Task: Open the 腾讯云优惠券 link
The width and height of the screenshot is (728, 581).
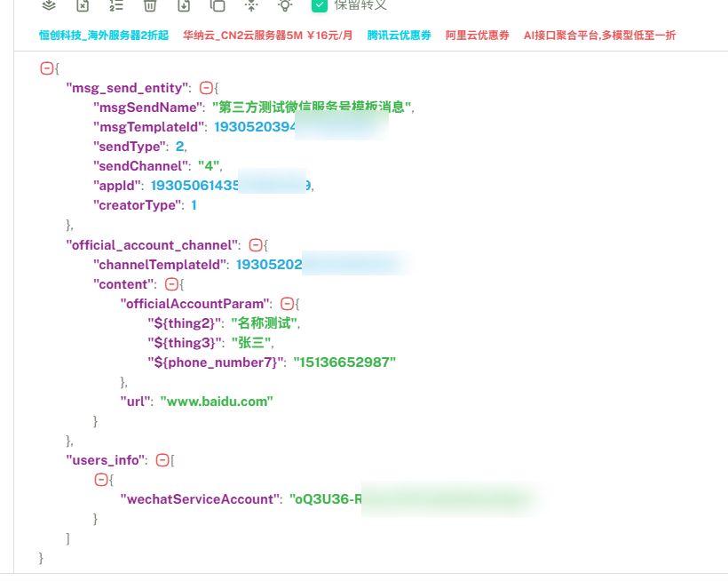Action: pos(399,36)
